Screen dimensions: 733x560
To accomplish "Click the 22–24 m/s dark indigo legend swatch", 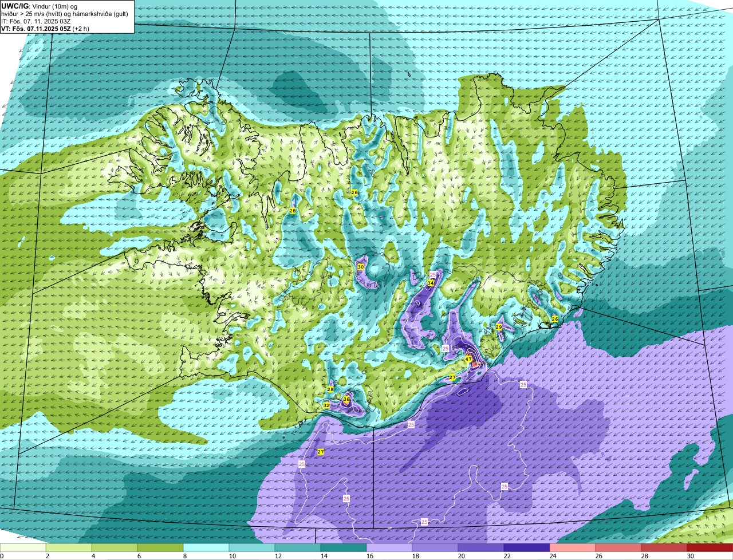I will [x=527, y=548].
